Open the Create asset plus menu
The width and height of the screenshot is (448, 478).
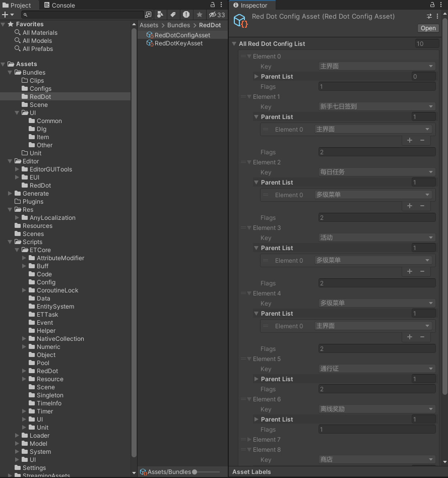coord(7,15)
